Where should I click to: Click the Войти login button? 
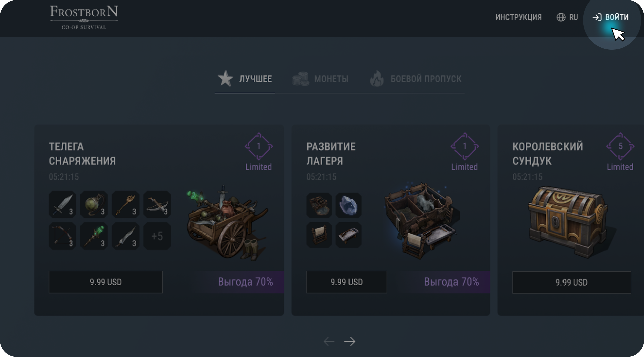point(611,17)
